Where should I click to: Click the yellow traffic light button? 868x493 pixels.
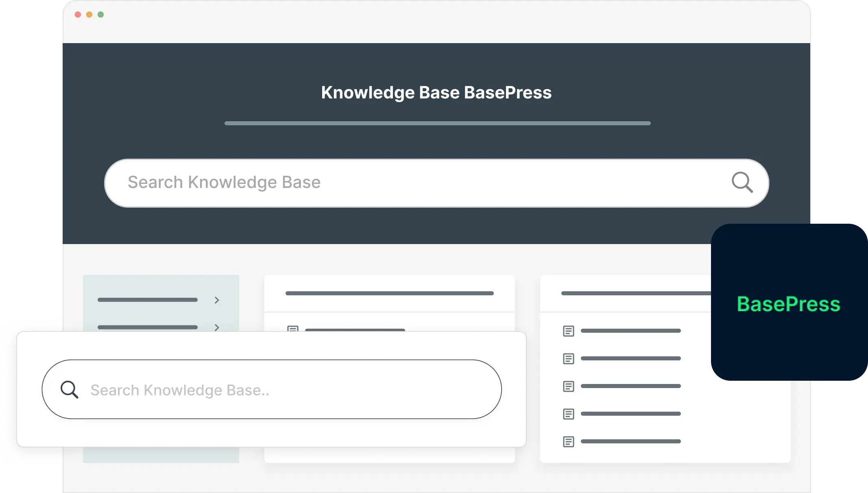click(89, 14)
